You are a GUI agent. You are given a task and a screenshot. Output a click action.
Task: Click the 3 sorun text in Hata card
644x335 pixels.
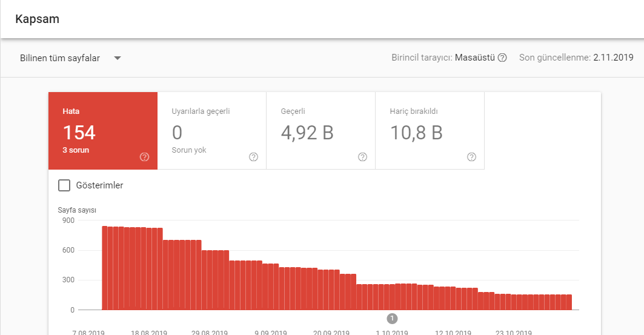(76, 150)
